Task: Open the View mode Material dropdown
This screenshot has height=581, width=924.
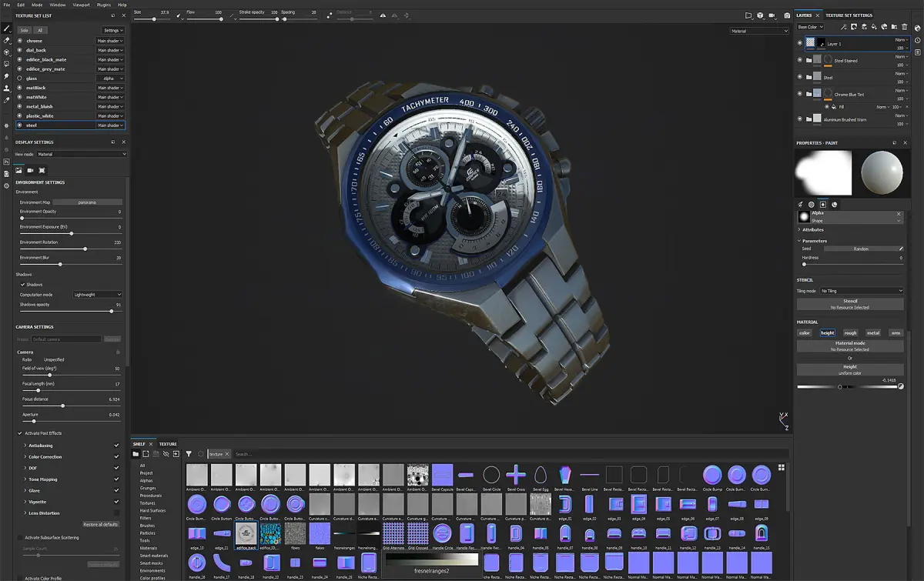Action: [82, 154]
